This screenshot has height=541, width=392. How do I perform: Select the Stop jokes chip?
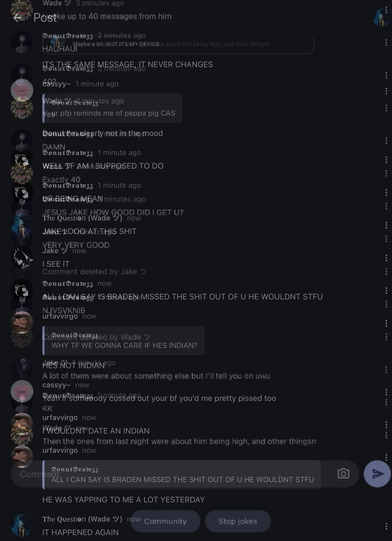click(238, 521)
